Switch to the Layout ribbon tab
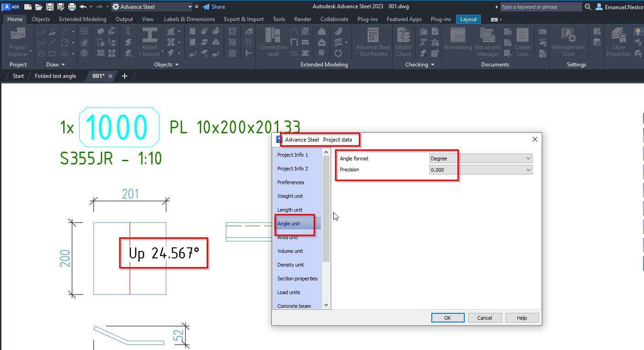644x350 pixels. [x=468, y=19]
